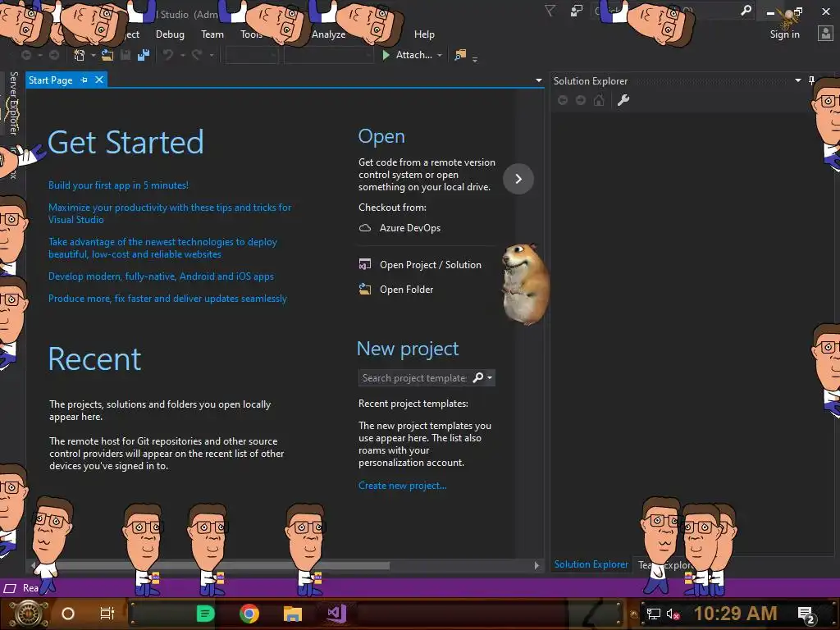Viewport: 840px width, 630px height.
Task: Click the Visual Studio taskbar icon
Action: [336, 614]
